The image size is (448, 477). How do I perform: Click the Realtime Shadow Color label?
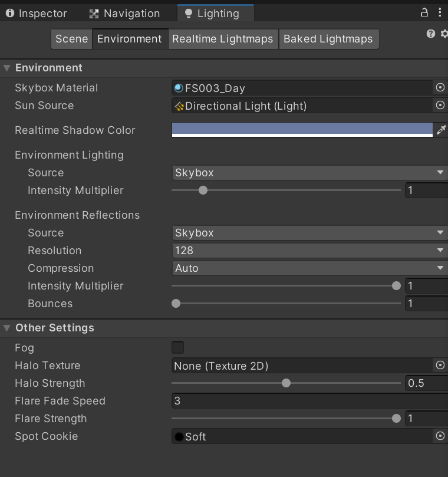click(75, 130)
